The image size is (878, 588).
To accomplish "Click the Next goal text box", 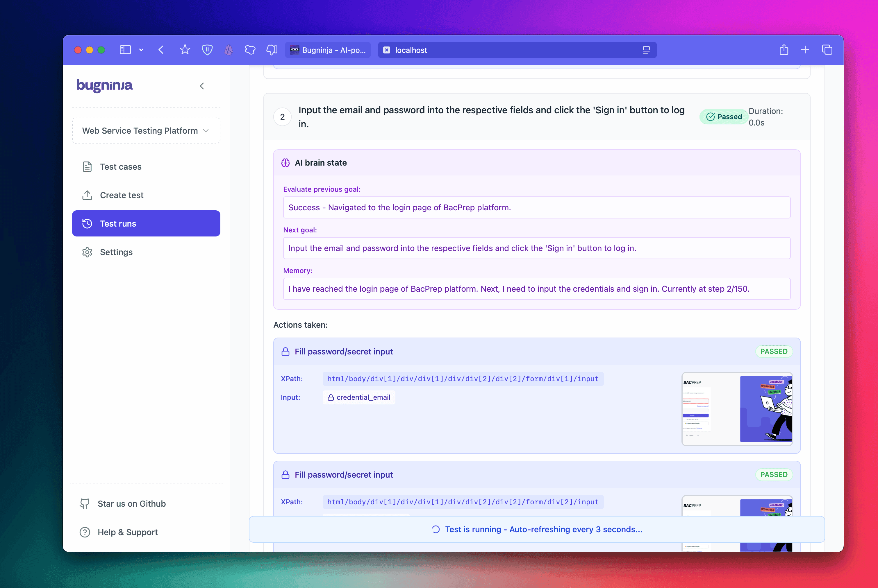I will click(537, 248).
